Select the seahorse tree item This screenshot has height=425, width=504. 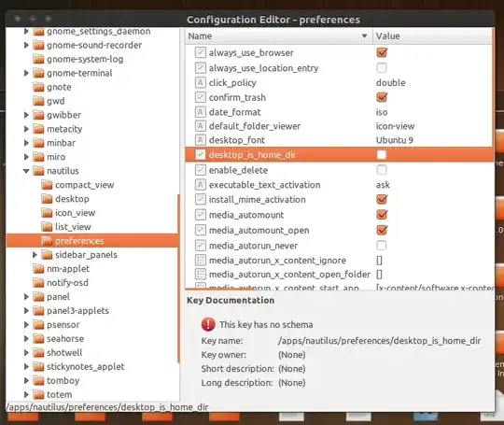pos(65,339)
